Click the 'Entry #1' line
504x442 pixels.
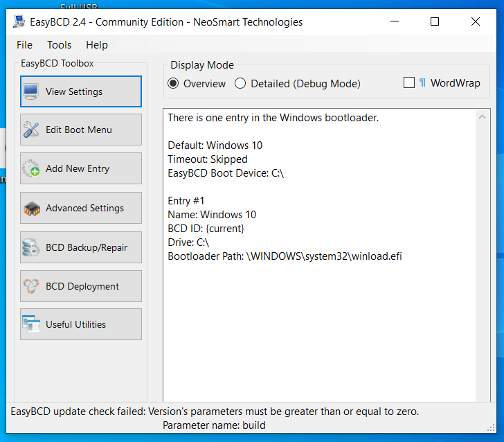tap(186, 201)
